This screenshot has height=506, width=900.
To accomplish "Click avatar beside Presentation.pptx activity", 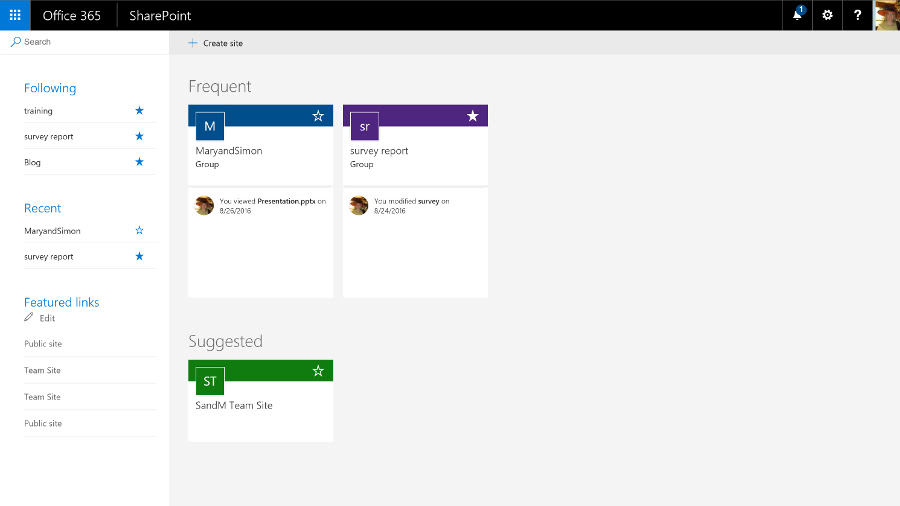I will coord(204,205).
